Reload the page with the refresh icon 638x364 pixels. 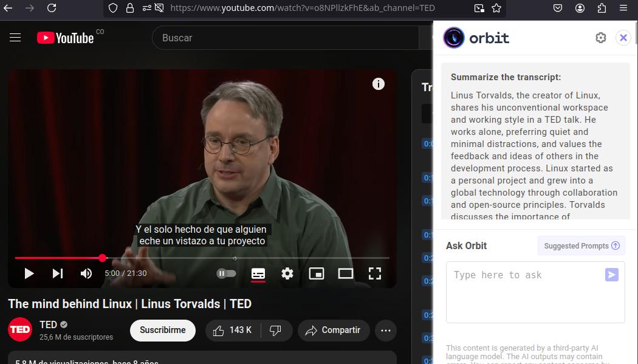(52, 8)
